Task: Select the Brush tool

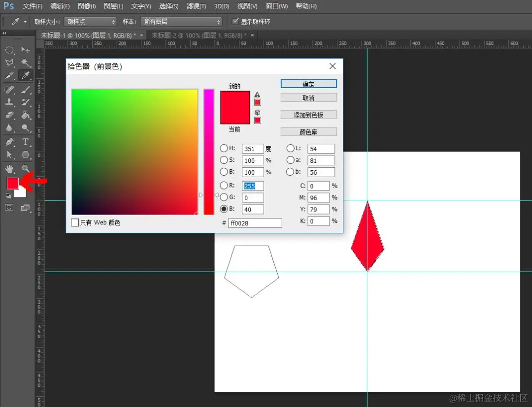Action: point(26,90)
